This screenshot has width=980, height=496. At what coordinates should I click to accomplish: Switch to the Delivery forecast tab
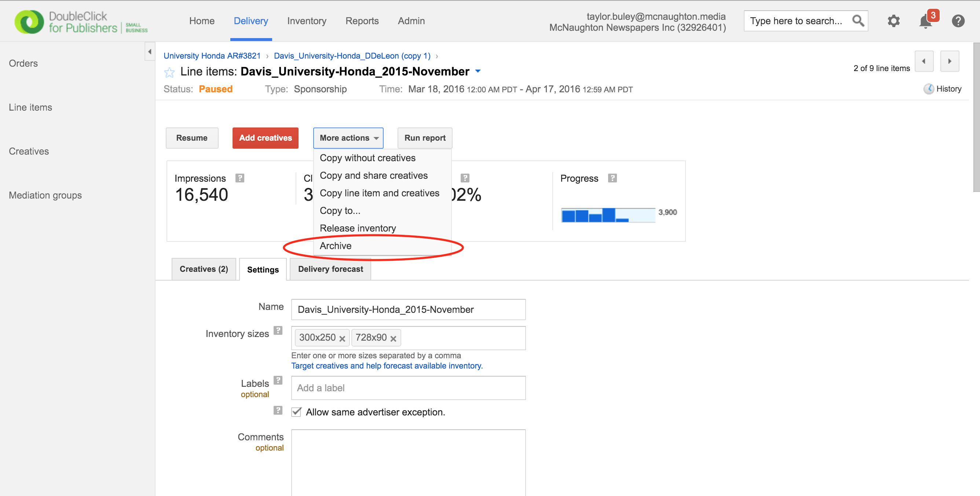click(x=330, y=269)
